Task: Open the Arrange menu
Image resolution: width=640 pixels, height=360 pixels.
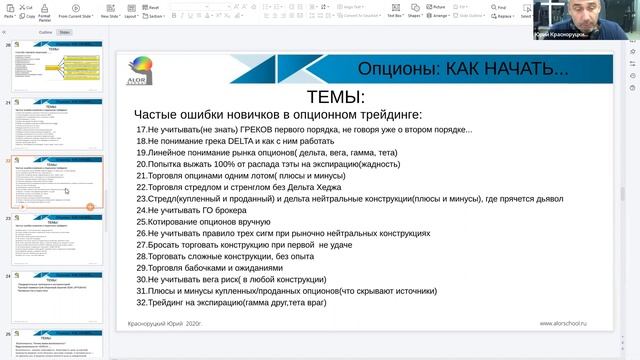Action: [438, 16]
